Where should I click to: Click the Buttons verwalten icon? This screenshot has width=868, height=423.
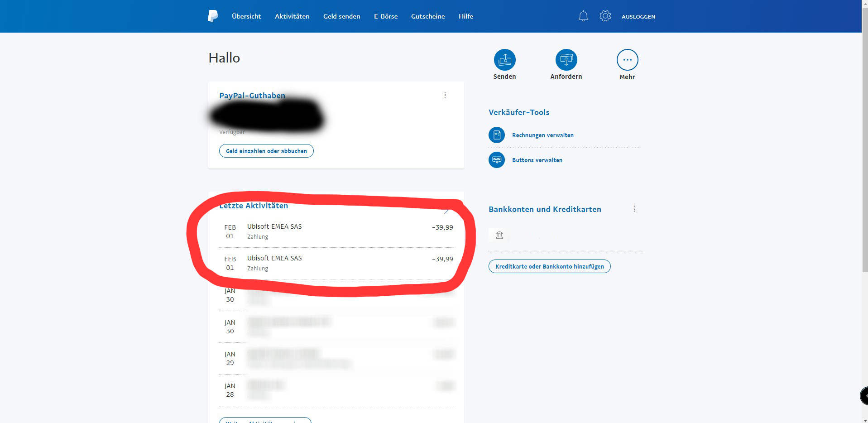[x=497, y=160]
